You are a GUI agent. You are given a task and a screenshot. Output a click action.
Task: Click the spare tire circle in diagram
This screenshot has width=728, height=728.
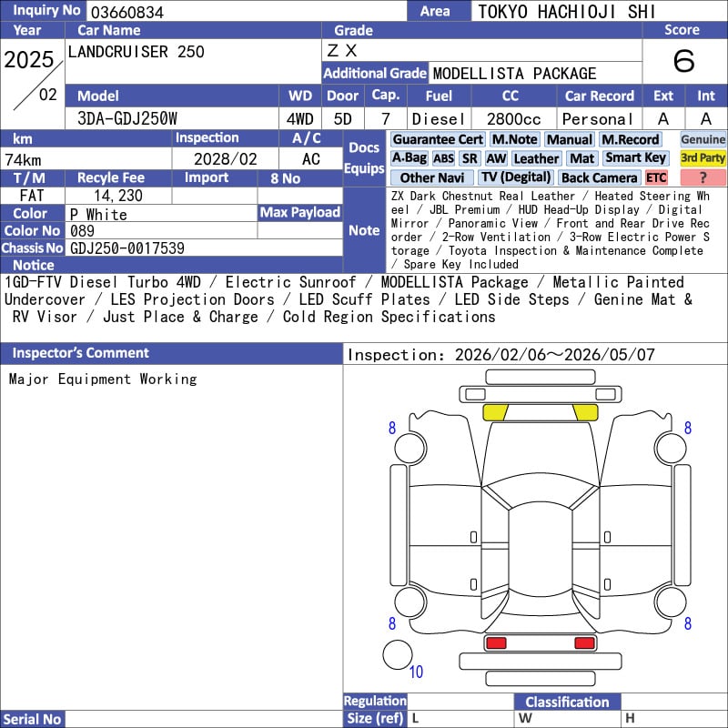pos(398,654)
